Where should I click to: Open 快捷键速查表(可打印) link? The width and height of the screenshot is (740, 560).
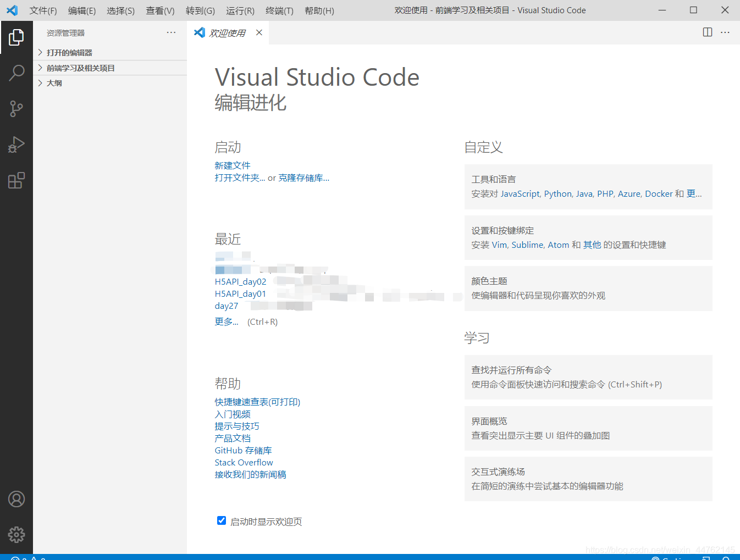[x=257, y=402]
